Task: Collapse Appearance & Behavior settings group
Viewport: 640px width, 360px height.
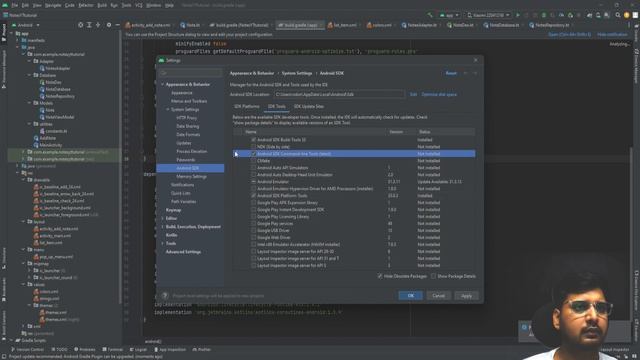Action: point(162,84)
